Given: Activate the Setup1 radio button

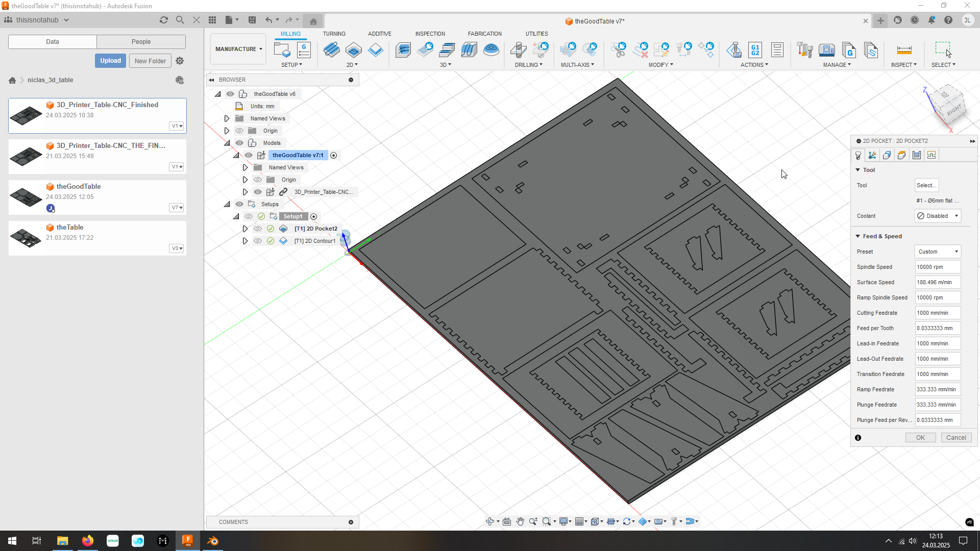Looking at the screenshot, I should [x=314, y=216].
